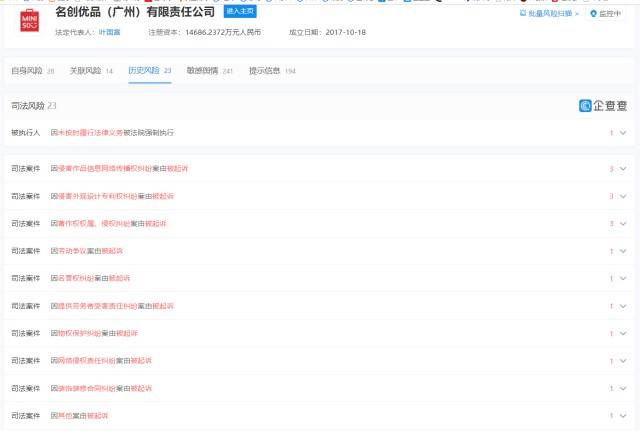The image size is (640, 431).
Task: Switch to 关联风险 tab
Action: pyautogui.click(x=91, y=71)
